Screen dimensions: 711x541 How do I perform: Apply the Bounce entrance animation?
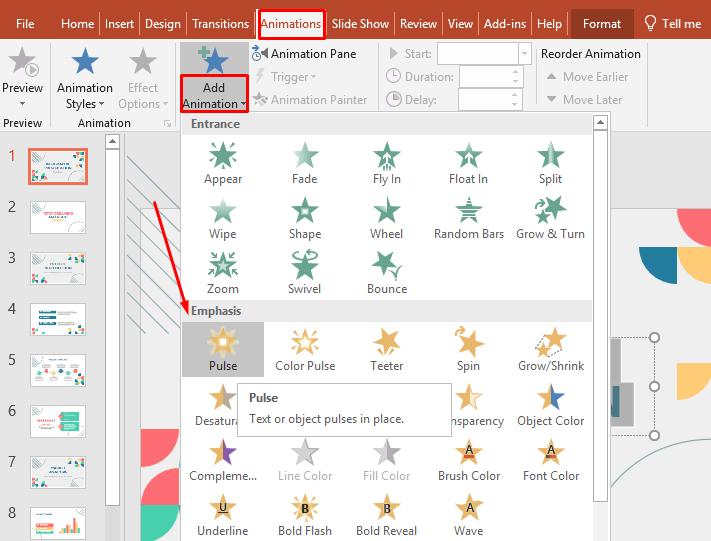click(386, 273)
